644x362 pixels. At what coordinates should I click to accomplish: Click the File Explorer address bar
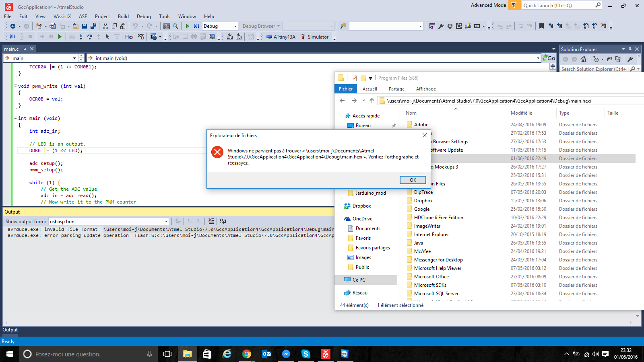510,101
